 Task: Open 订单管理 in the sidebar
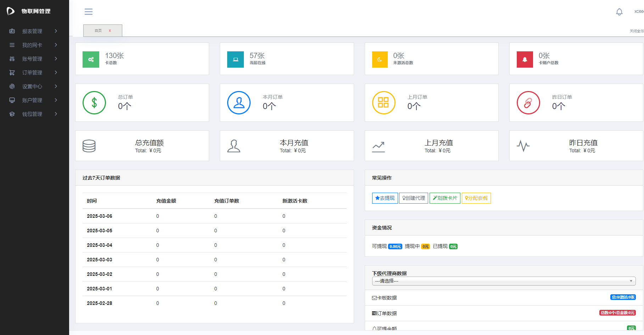pos(32,73)
